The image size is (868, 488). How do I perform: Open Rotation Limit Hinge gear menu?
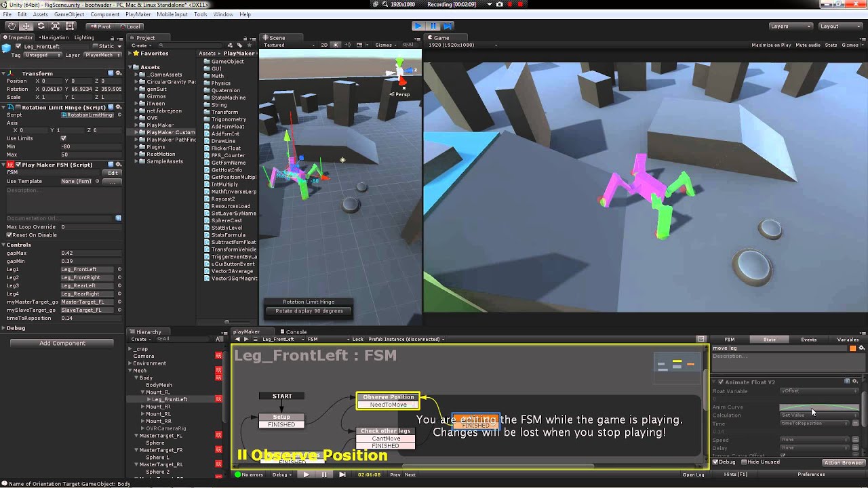point(119,107)
